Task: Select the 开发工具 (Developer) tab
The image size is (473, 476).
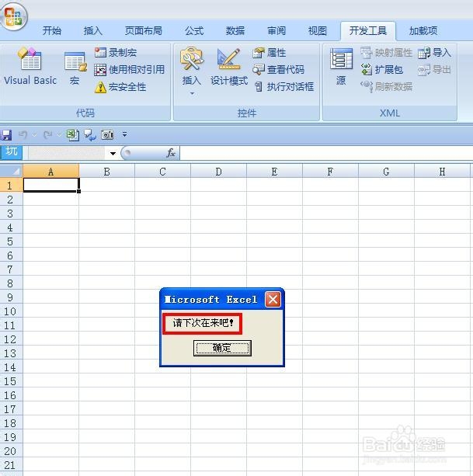Action: 368,31
